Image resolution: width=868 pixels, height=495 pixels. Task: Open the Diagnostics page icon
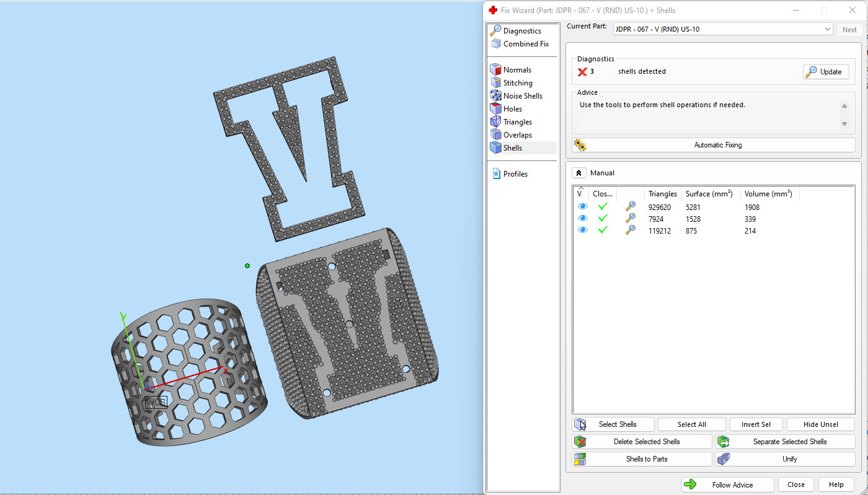(495, 30)
